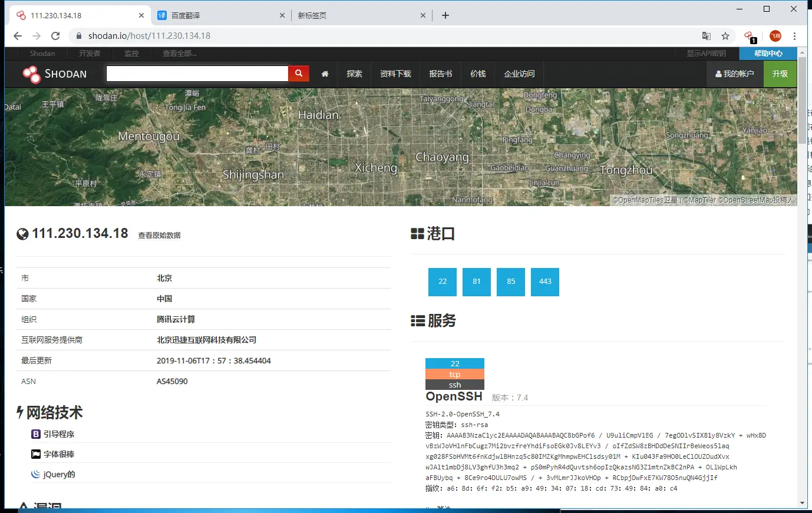Select port 85 button

pos(511,282)
